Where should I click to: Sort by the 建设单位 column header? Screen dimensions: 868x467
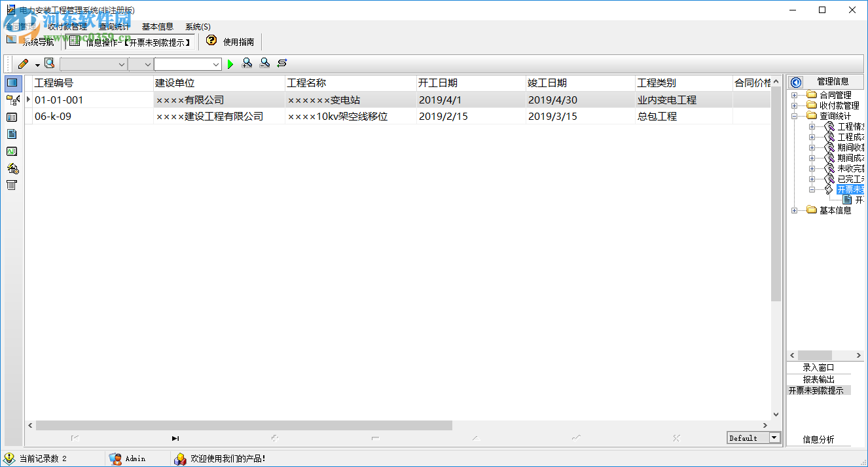pyautogui.click(x=219, y=83)
